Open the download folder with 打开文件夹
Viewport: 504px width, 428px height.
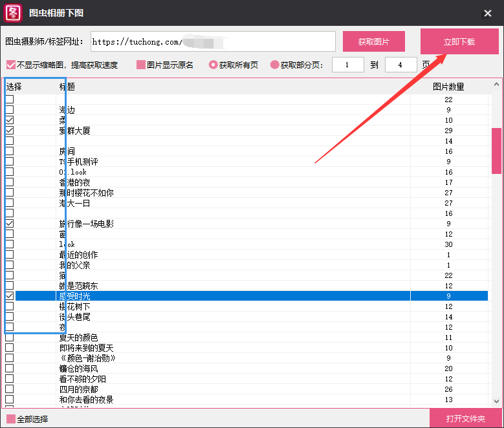point(465,418)
